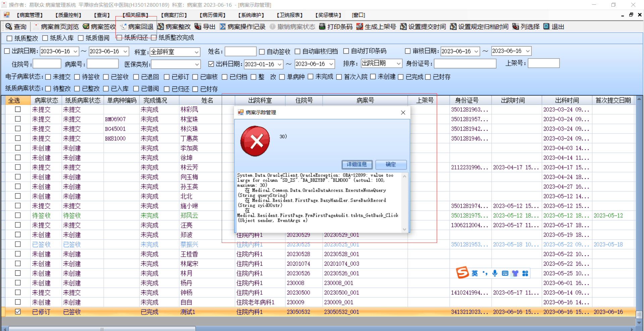Focus the 身份证号 filter input field
The height and width of the screenshot is (331, 644).
pyautogui.click(x=465, y=64)
